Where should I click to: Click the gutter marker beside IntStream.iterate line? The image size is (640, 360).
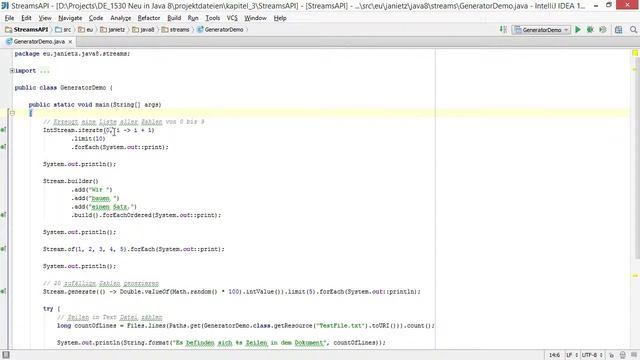(x=3, y=130)
